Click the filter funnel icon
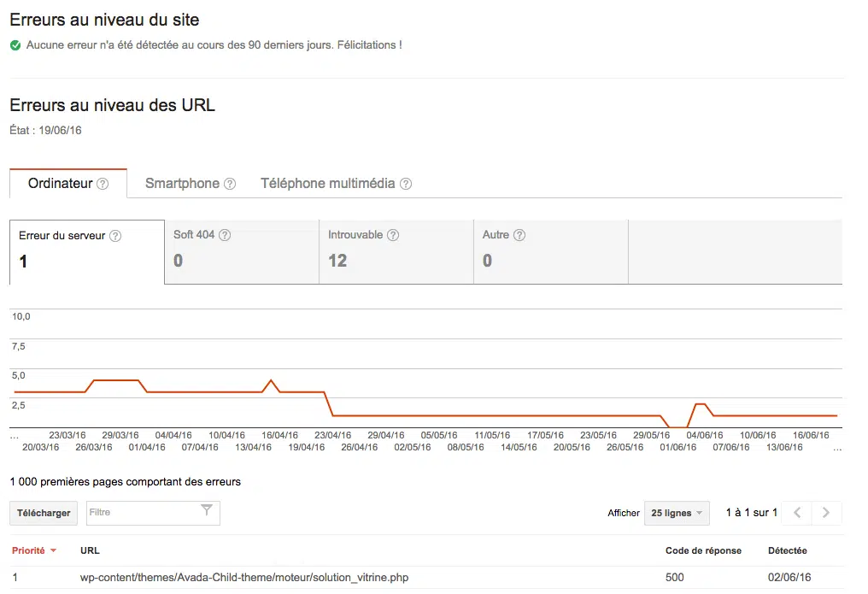Image resolution: width=868 pixels, height=594 pixels. [207, 511]
